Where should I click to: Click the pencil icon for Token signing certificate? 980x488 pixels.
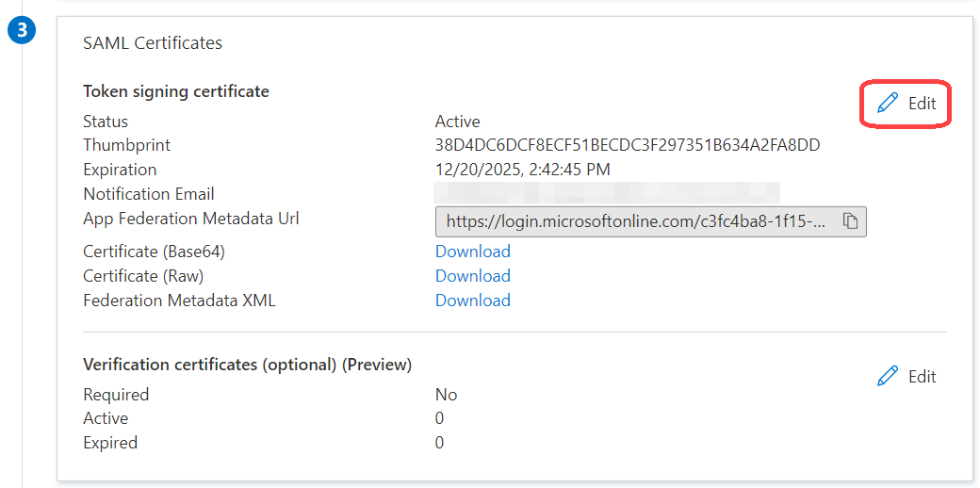coord(888,104)
